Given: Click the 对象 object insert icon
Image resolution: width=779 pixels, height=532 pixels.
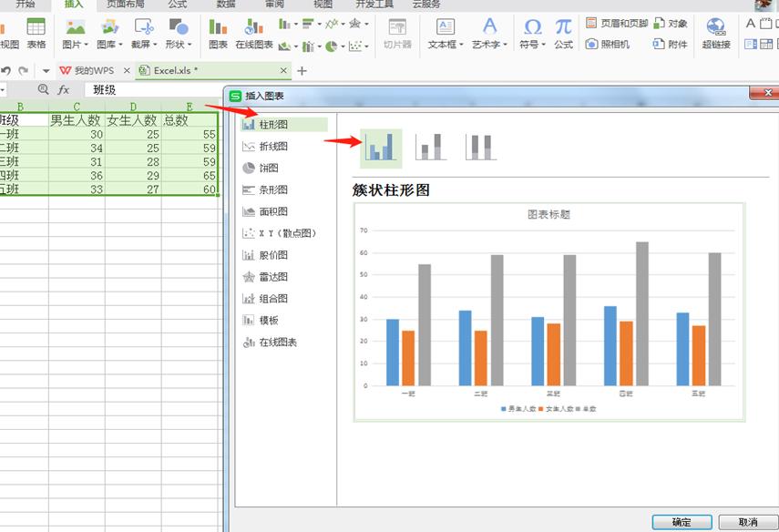Looking at the screenshot, I should coord(671,23).
